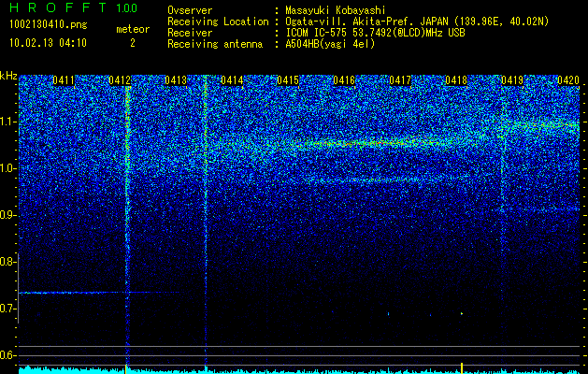Viewport: 588px width, 374px height.
Task: Click the 1.0 kHz axis label
Action: point(7,168)
